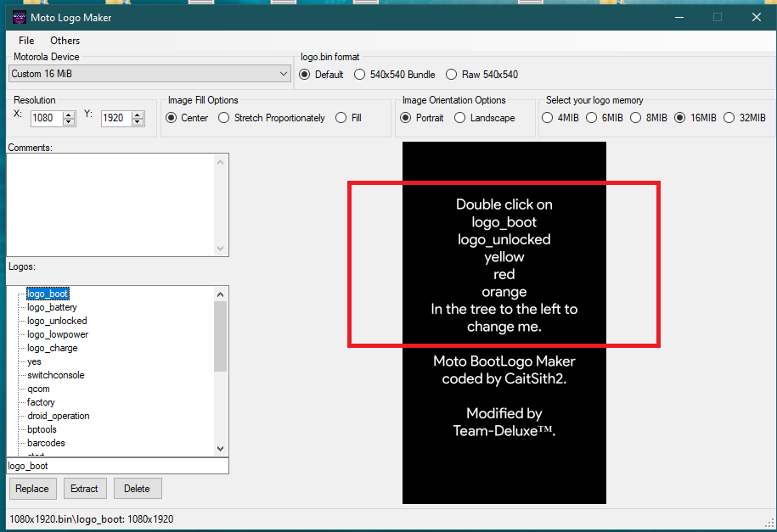Select the Default logo.bin format

point(322,75)
